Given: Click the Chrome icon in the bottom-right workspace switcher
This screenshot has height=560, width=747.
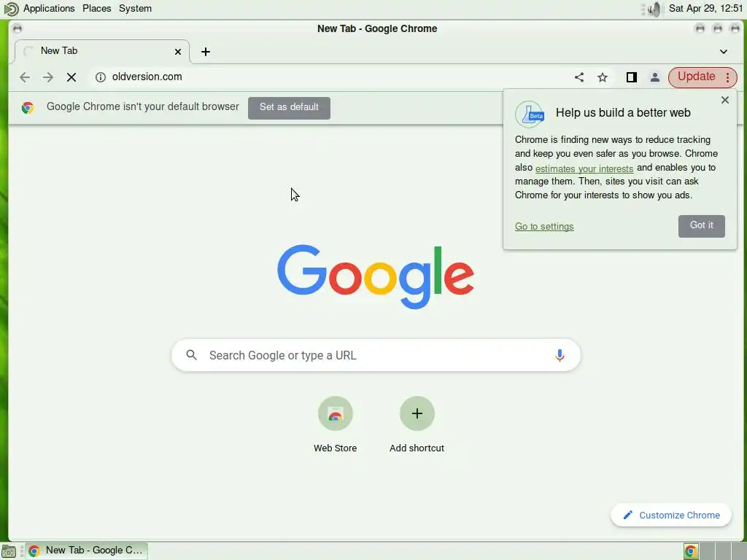Looking at the screenshot, I should [x=691, y=551].
